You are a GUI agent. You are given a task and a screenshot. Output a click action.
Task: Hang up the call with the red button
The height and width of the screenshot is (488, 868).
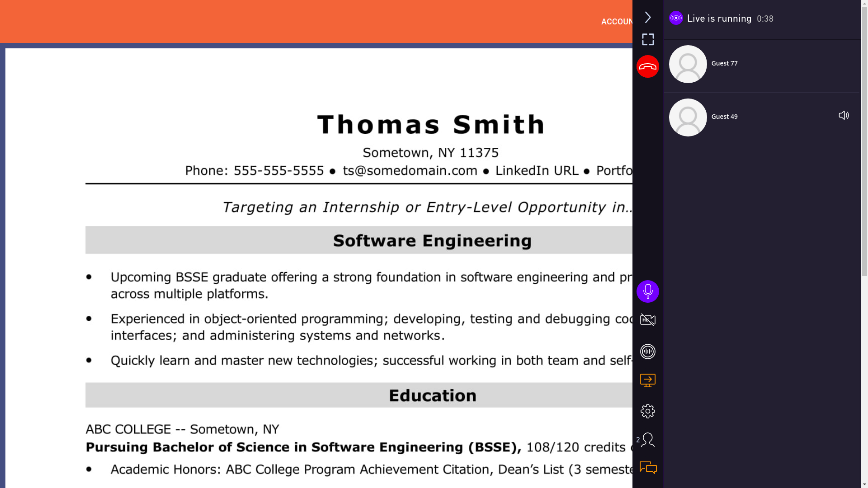coord(648,66)
